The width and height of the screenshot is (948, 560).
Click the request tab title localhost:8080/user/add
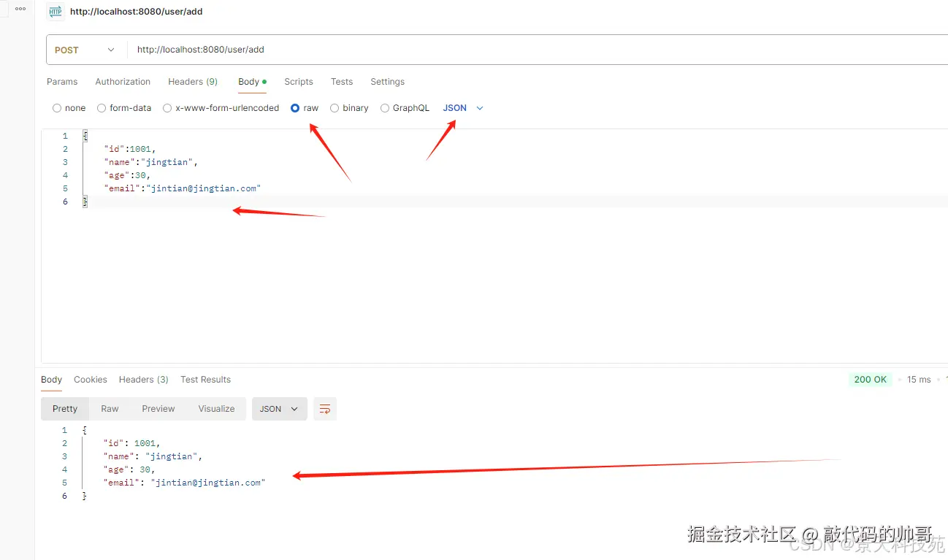(x=137, y=12)
